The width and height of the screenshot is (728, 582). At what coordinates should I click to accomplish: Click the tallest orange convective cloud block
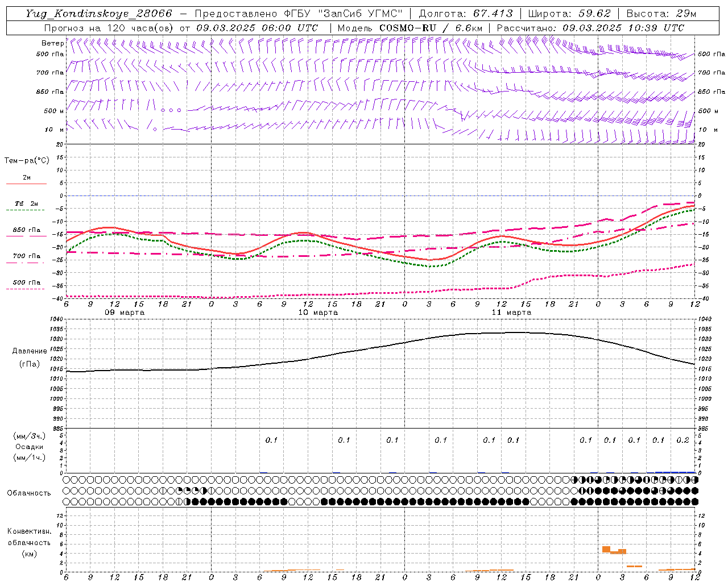pyautogui.click(x=606, y=549)
